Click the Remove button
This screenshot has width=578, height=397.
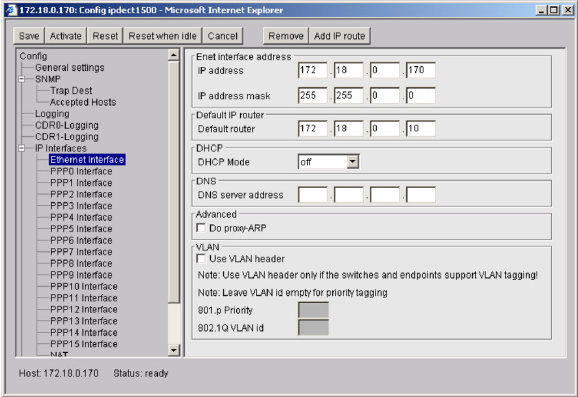pyautogui.click(x=286, y=36)
